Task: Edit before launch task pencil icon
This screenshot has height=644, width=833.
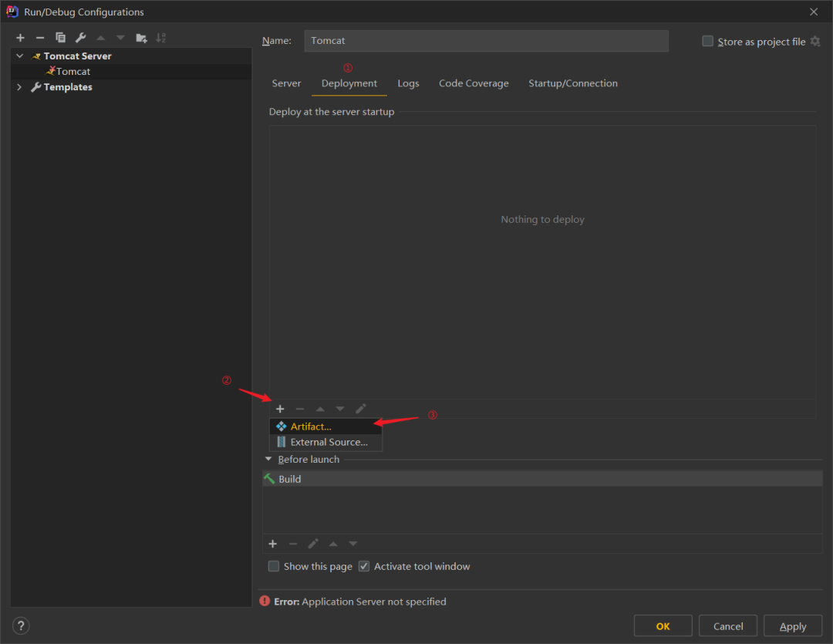Action: pos(313,544)
